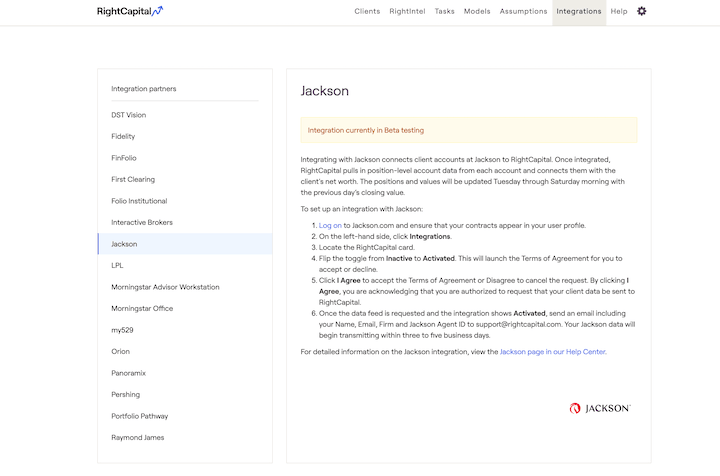Viewport: 720px width, 476px height.
Task: Open Interactive Brokers integration
Action: pyautogui.click(x=185, y=222)
